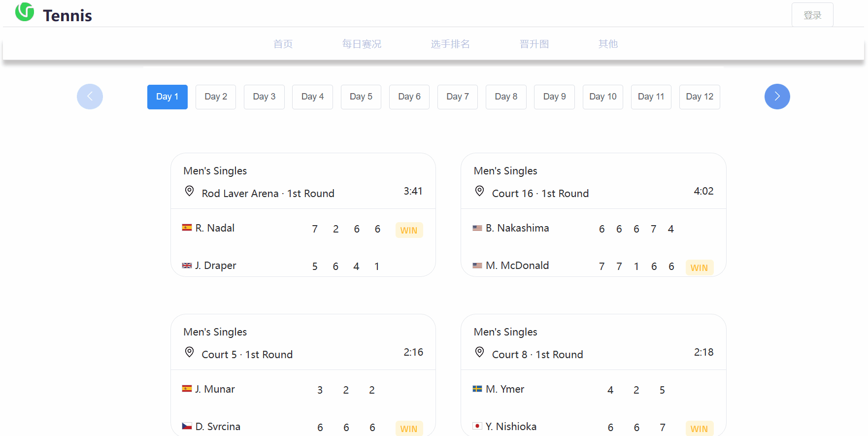Click the D. Svrcina player name
This screenshot has height=436, width=868.
pos(218,427)
